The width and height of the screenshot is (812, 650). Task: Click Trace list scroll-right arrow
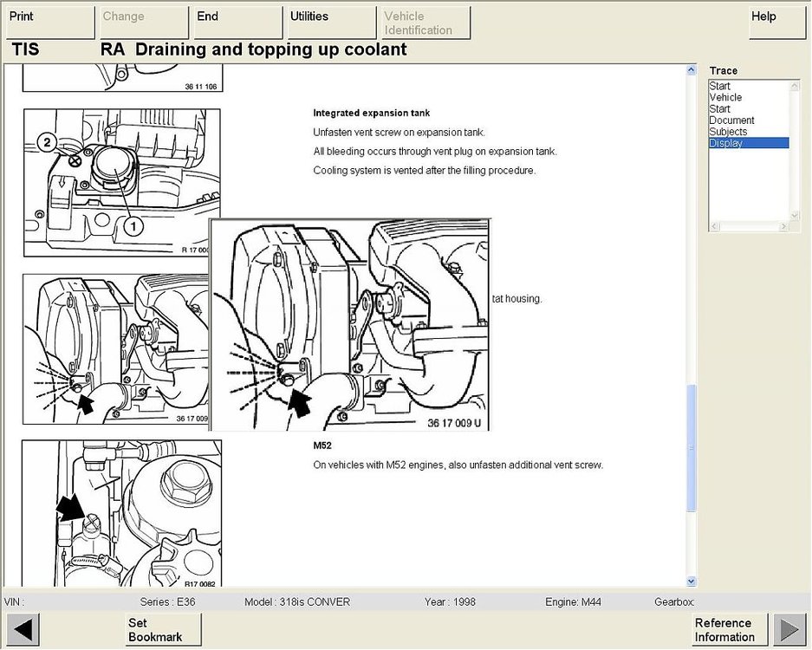coord(783,226)
